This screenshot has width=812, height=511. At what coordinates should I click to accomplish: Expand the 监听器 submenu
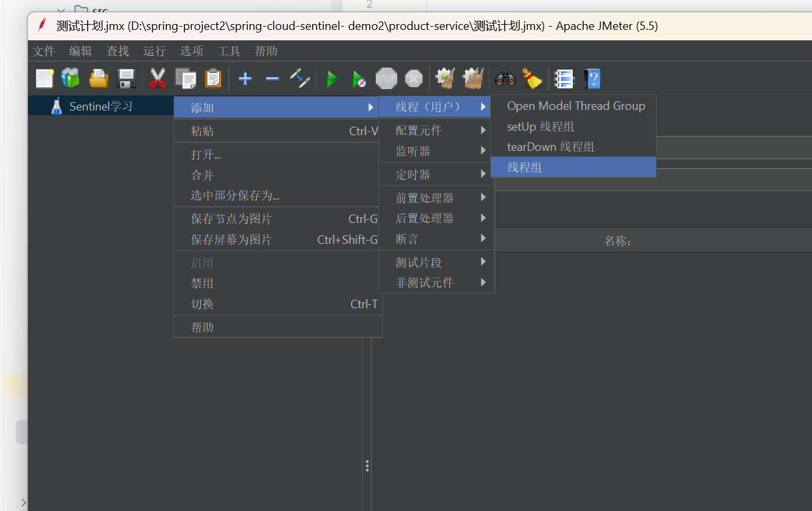pyautogui.click(x=436, y=151)
